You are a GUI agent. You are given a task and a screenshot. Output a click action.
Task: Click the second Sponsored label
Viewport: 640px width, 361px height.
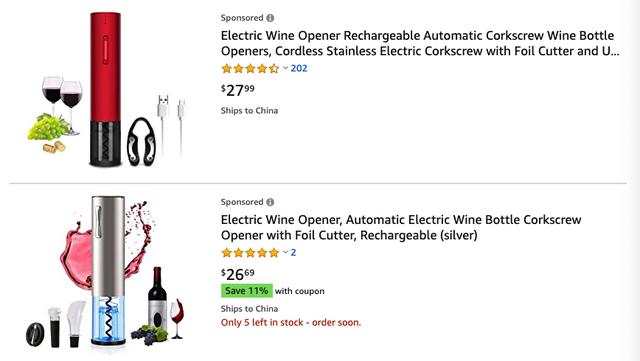pos(242,202)
